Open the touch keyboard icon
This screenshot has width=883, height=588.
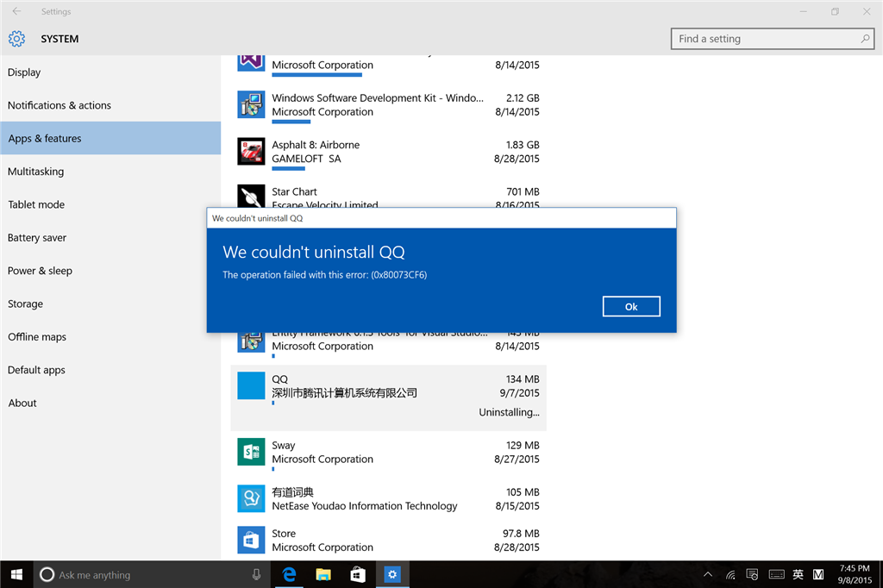pos(777,574)
